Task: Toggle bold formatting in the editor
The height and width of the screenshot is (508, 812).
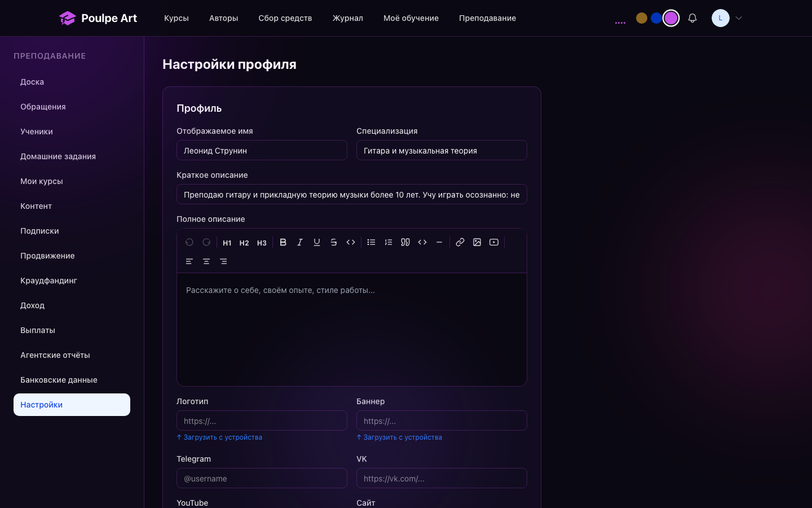Action: click(x=283, y=242)
